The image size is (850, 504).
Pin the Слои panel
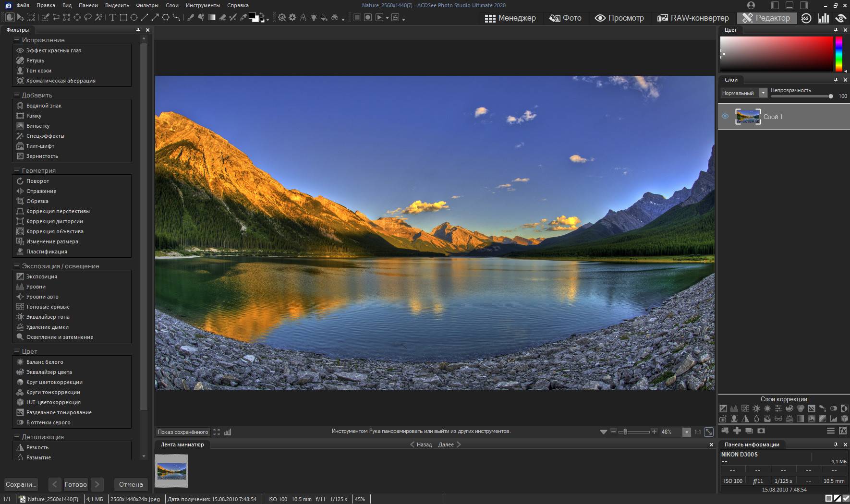836,80
